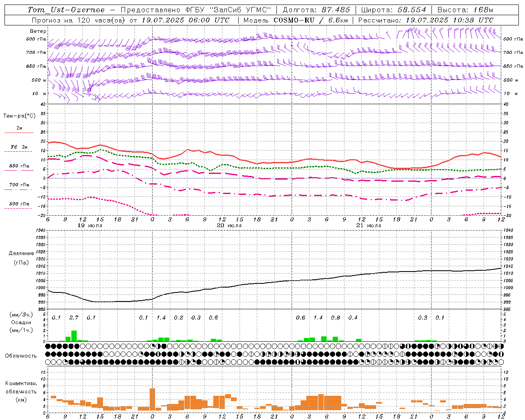Click the 'Давление' pressure panel label

21,253
